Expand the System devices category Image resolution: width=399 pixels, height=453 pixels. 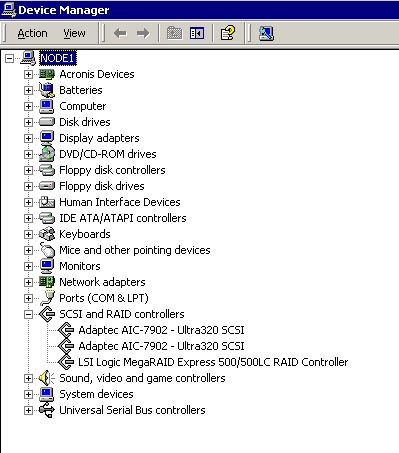[28, 394]
